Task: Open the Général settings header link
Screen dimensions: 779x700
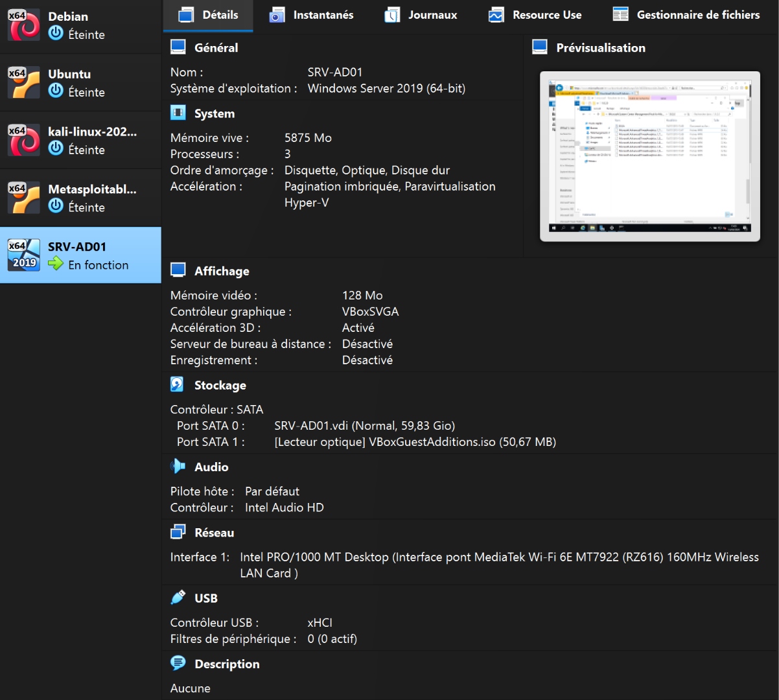Action: (x=216, y=47)
